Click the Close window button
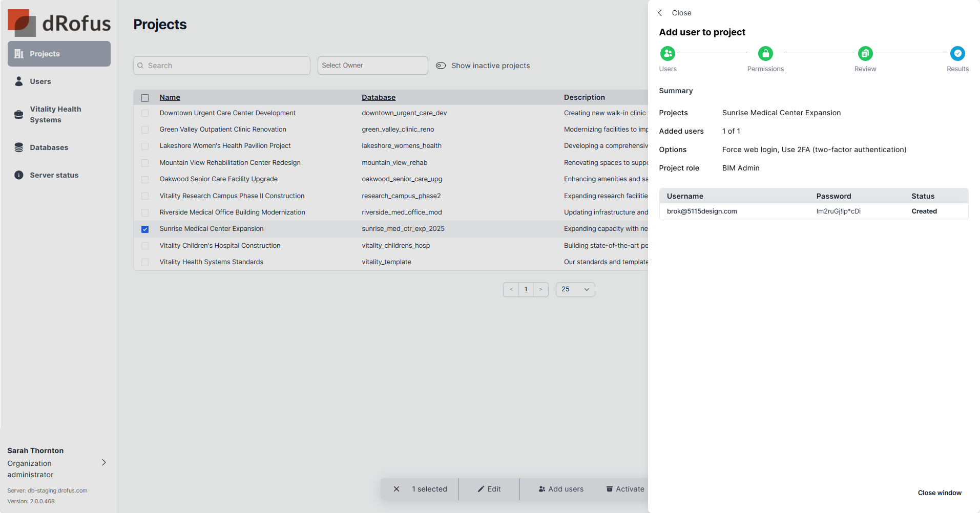 click(939, 493)
